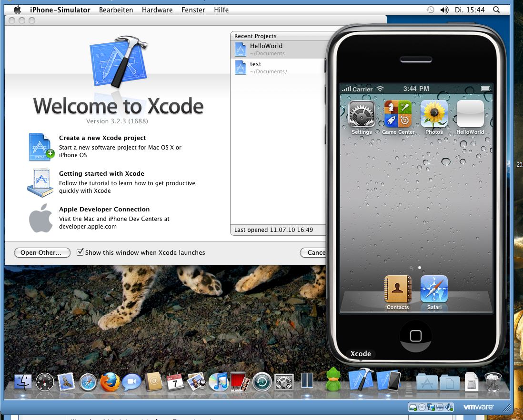Screen dimensions: 523x420
Task: Open System Preferences gear in Dock
Action: 284,382
